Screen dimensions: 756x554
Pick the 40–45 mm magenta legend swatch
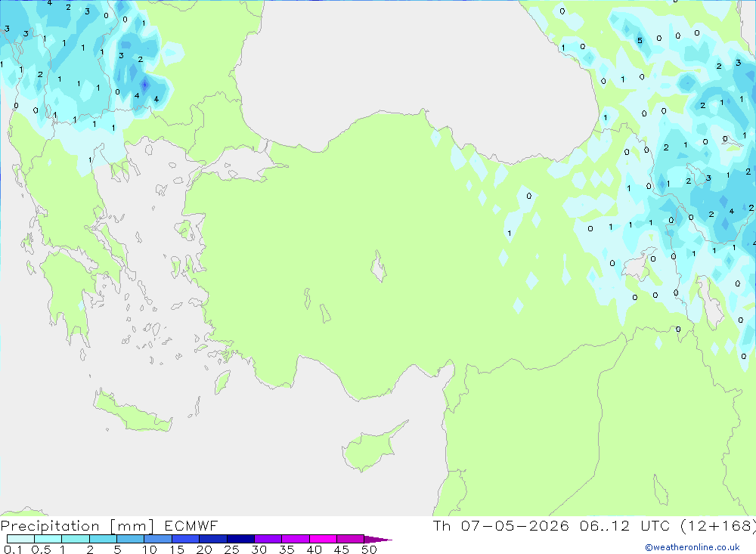pyautogui.click(x=323, y=539)
